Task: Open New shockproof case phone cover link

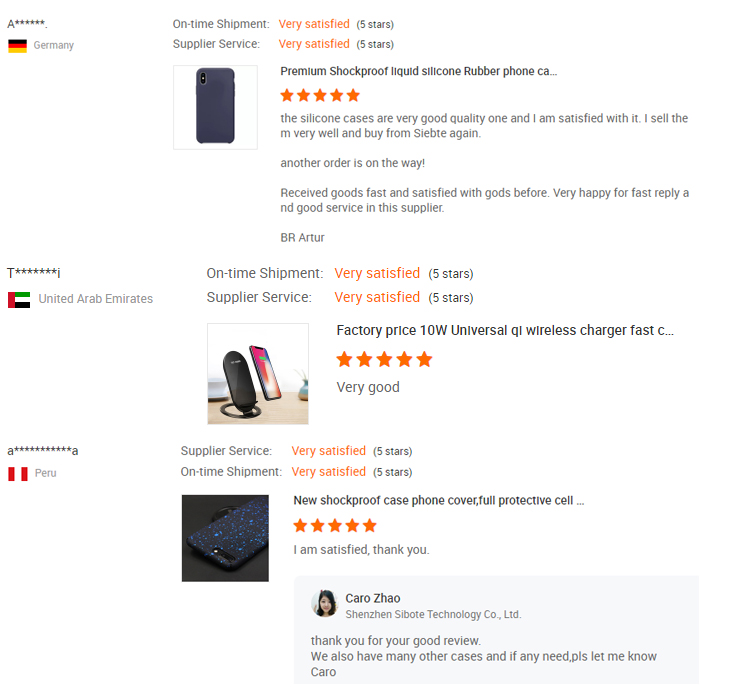Action: pos(439,500)
